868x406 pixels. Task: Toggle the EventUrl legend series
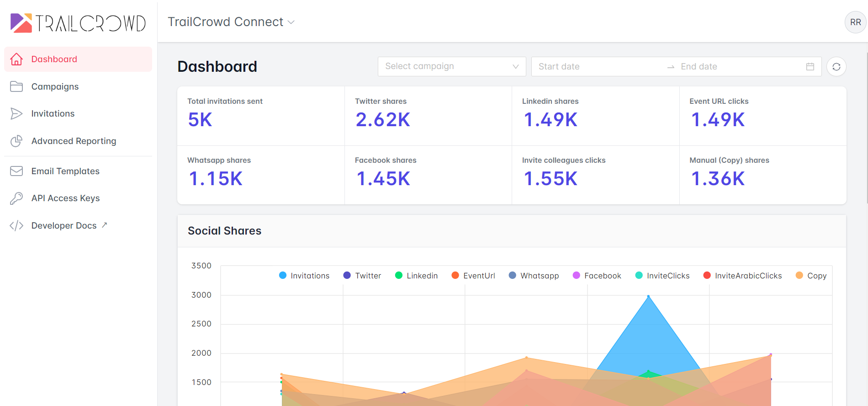tap(473, 276)
